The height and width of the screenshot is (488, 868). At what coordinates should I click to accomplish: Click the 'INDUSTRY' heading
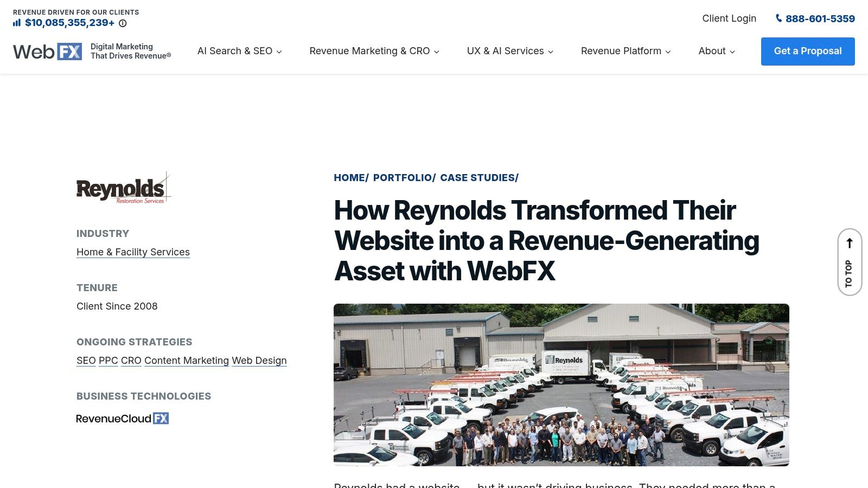pos(103,234)
